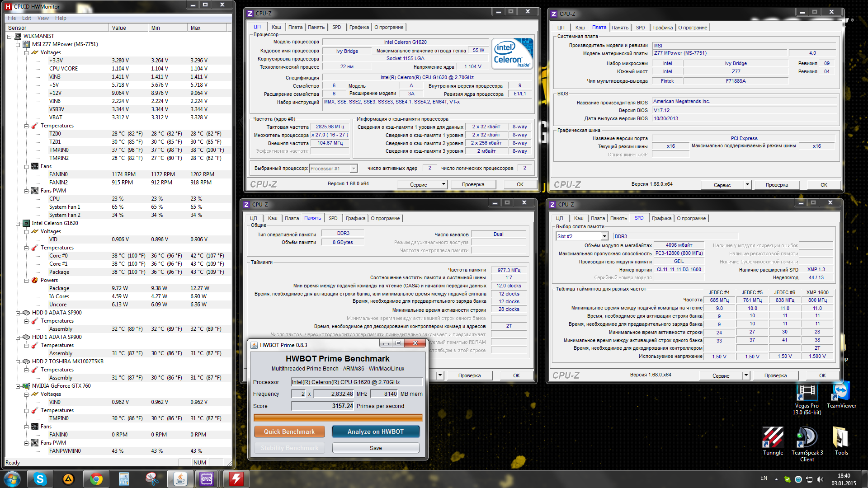Collapse the Intel Celeron G1620 tree node
The image size is (868, 488).
click(x=18, y=223)
